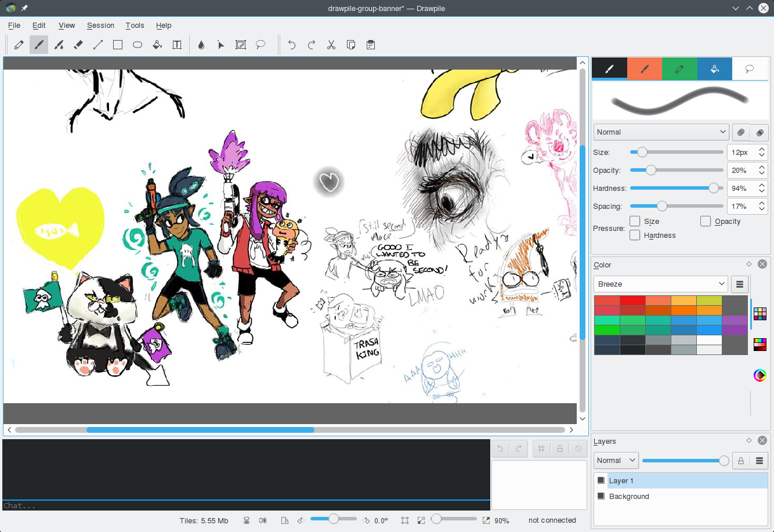774x532 pixels.
Task: Select the Color Picker drop tool
Action: [201, 45]
